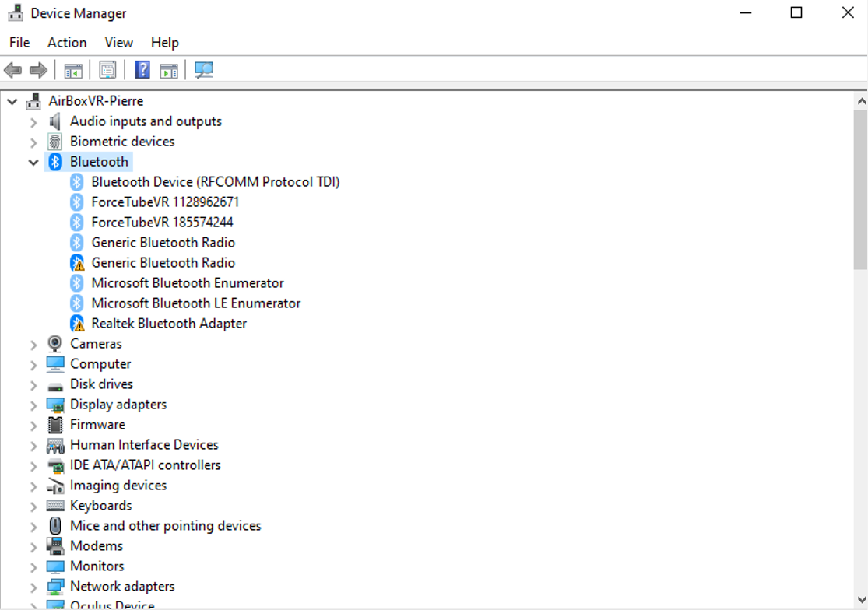Open the View menu
Viewport: 868px width, 610px height.
pos(118,43)
